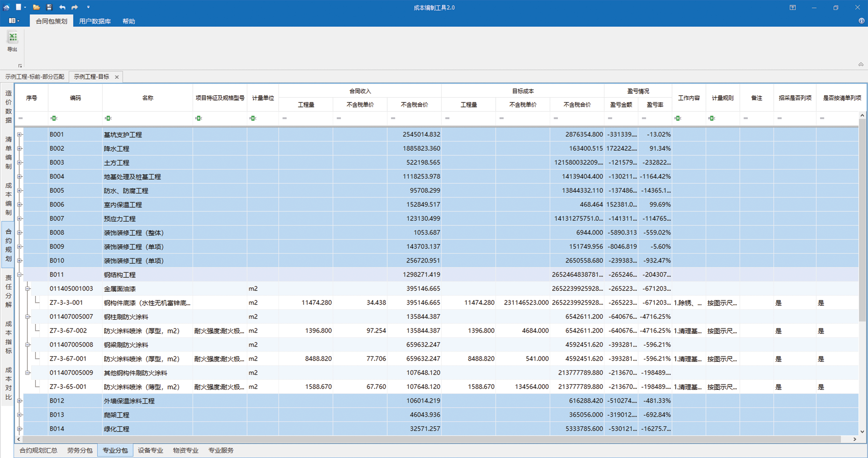Screen dimensions: 868x458
Task: Switch to 示例工程-标前-部分匹配 document tab
Action: click(x=35, y=77)
